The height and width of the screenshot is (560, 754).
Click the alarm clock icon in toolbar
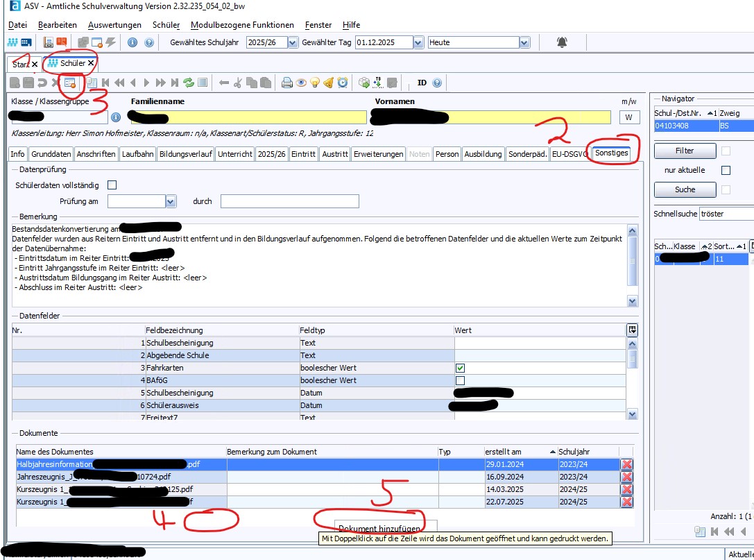coord(343,83)
